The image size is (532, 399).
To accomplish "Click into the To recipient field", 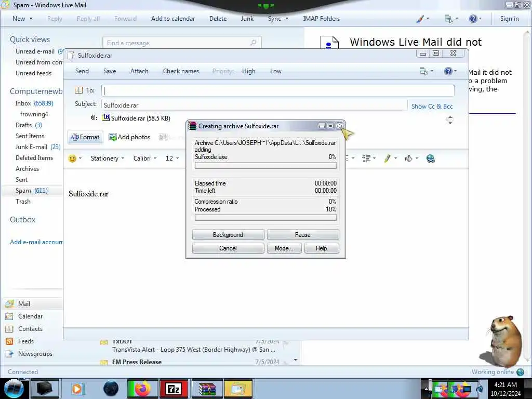I will click(277, 90).
